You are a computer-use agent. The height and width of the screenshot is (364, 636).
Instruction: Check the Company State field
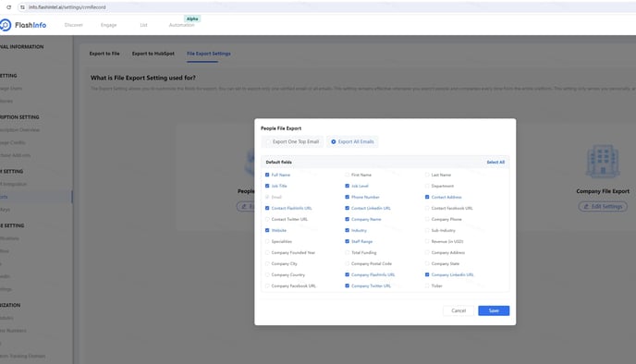pos(427,263)
